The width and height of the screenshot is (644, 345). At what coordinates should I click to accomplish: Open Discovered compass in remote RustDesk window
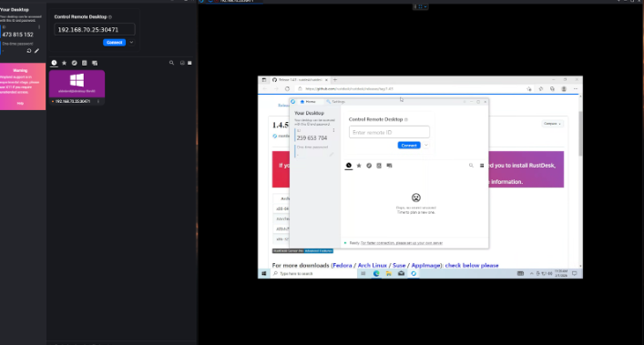pos(369,166)
